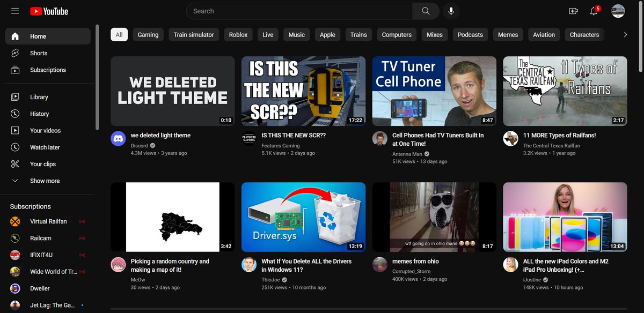Image resolution: width=644 pixels, height=313 pixels.
Task: Open the notifications bell
Action: click(x=595, y=11)
